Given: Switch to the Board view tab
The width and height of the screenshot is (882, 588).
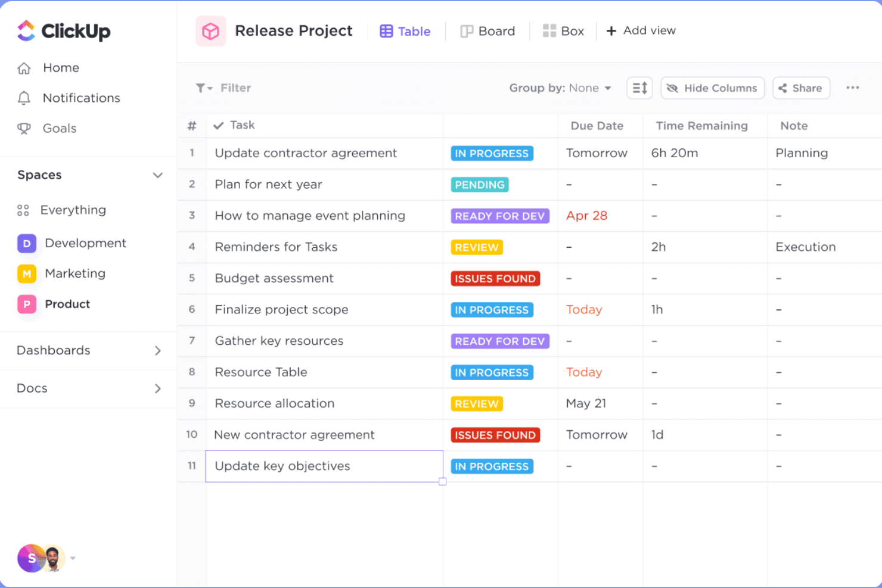Looking at the screenshot, I should [x=487, y=30].
